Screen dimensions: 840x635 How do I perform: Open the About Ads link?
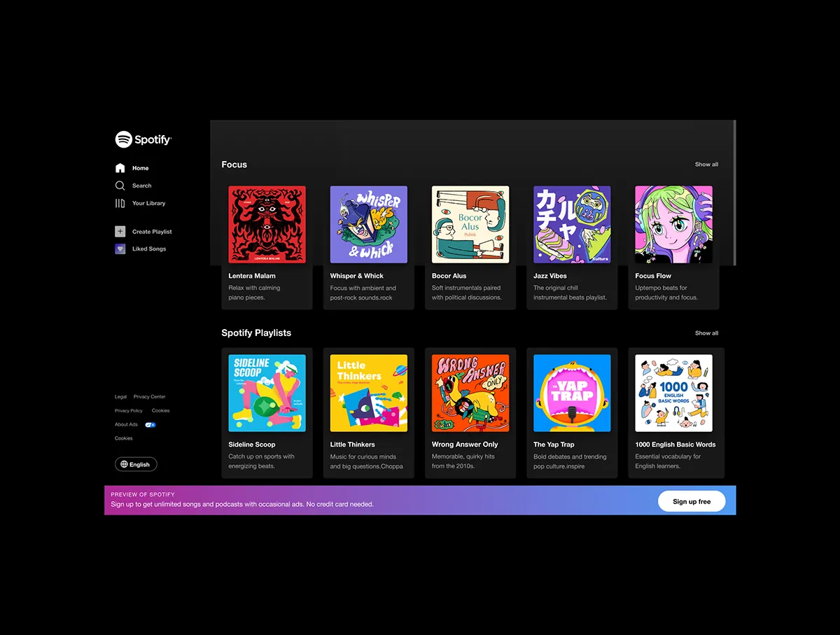coord(126,424)
